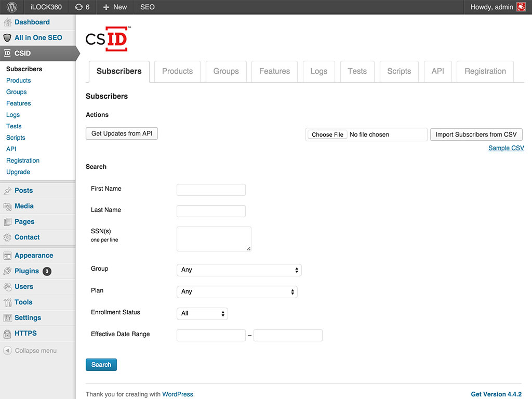Click the admin avatar icon

tap(521, 7)
